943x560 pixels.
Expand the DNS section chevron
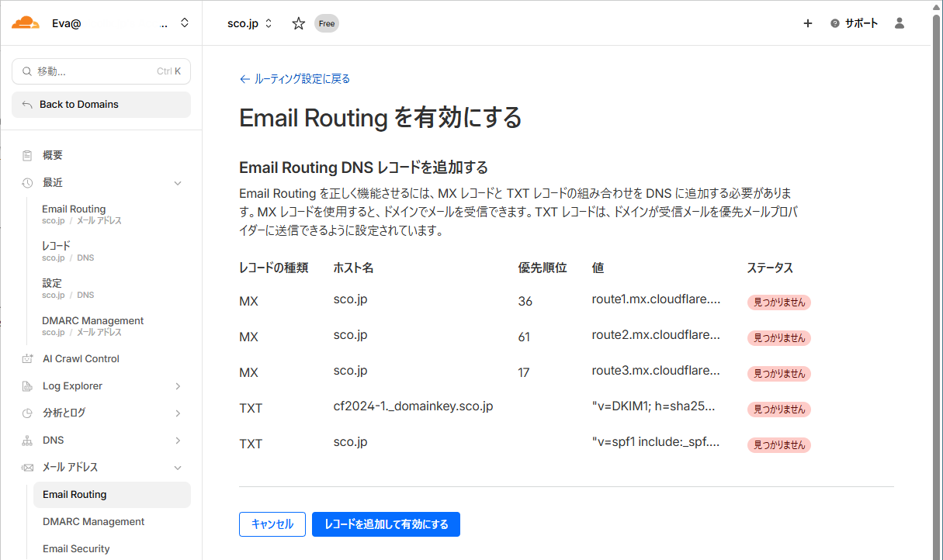(178, 440)
